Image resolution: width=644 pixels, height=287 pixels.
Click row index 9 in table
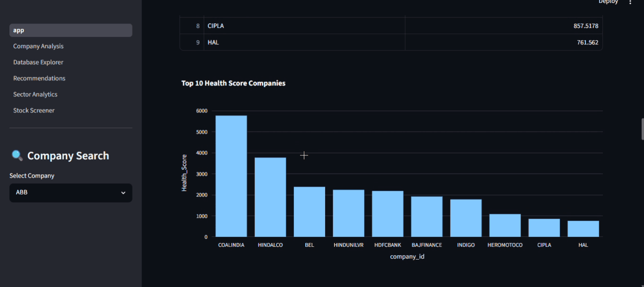click(x=192, y=42)
